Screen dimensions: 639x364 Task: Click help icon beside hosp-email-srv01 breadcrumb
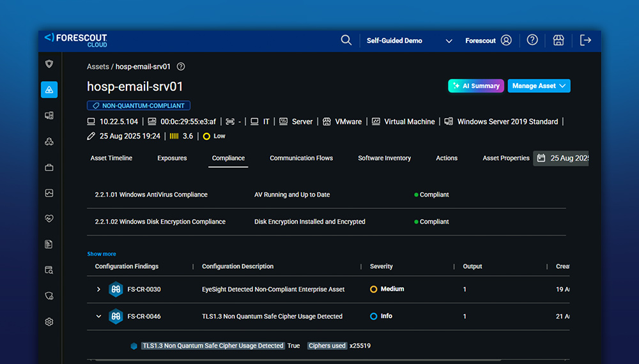pos(181,66)
